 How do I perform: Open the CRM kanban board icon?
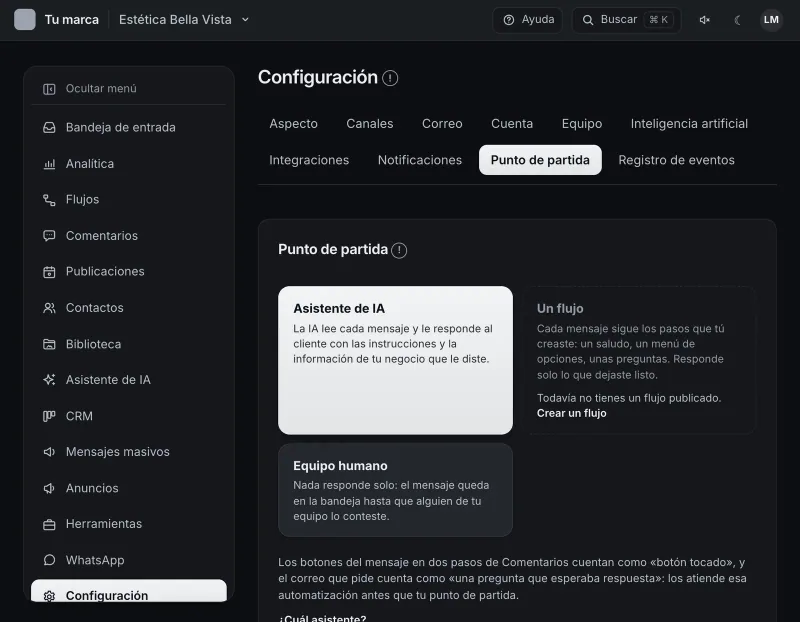[x=49, y=416]
